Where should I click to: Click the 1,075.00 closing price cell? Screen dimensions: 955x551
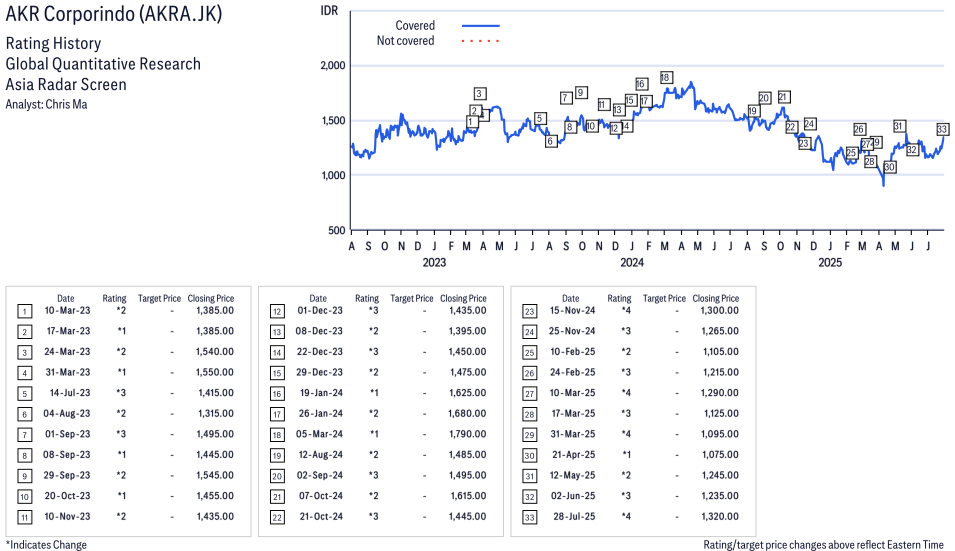pos(720,455)
